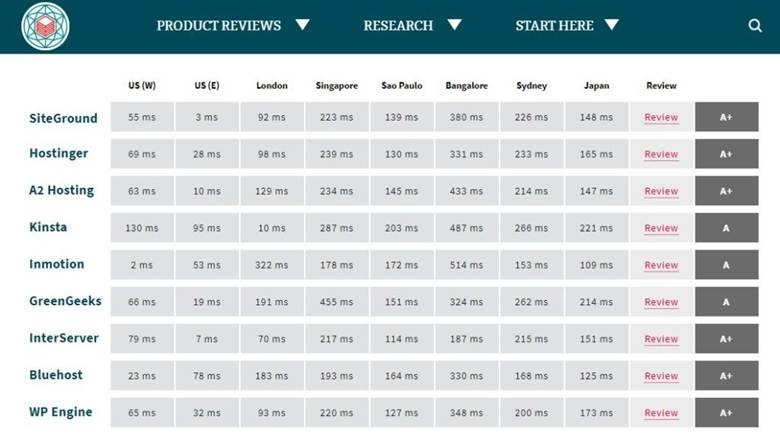
Task: Select InterServer's 187 ms Bangalore cell
Action: [467, 339]
